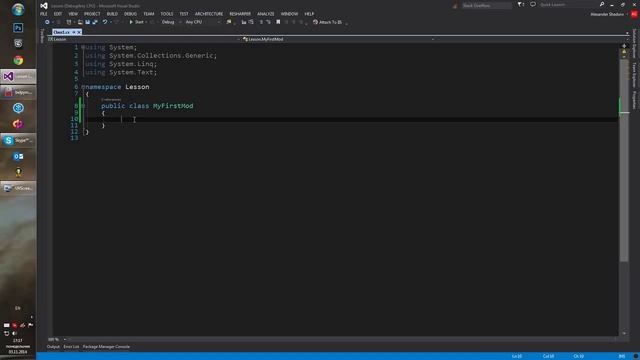Click the Find in Files toolbar icon
Screen dimensions: 640x360
coord(229,22)
